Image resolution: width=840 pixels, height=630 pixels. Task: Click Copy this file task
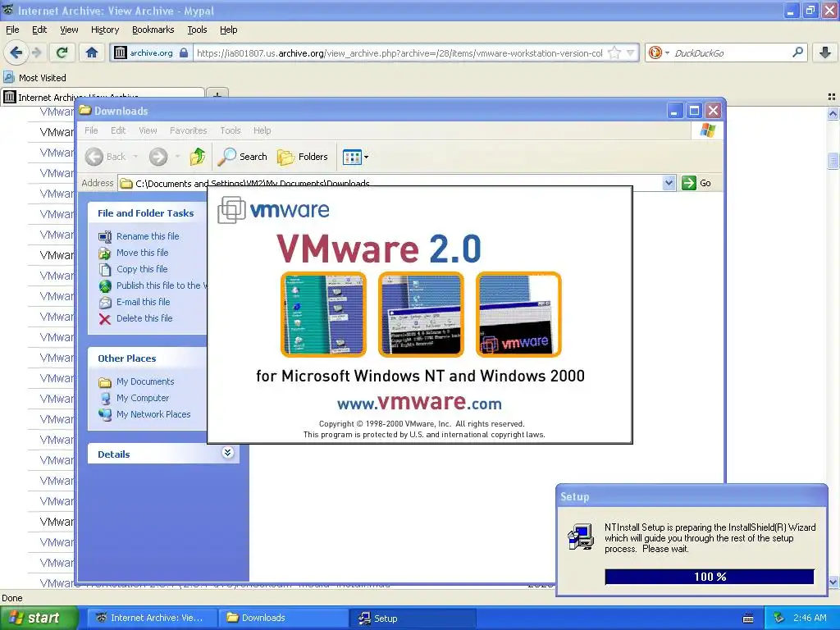point(142,269)
